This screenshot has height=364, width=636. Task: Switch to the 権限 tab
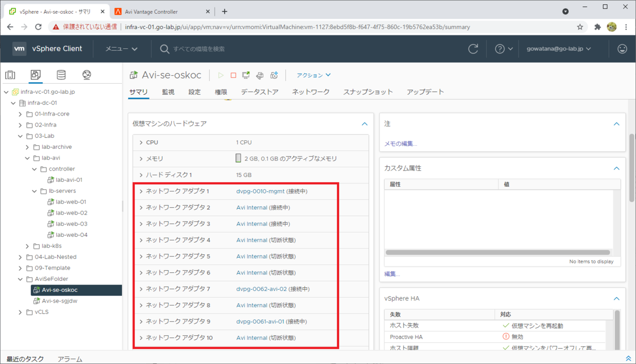(221, 92)
